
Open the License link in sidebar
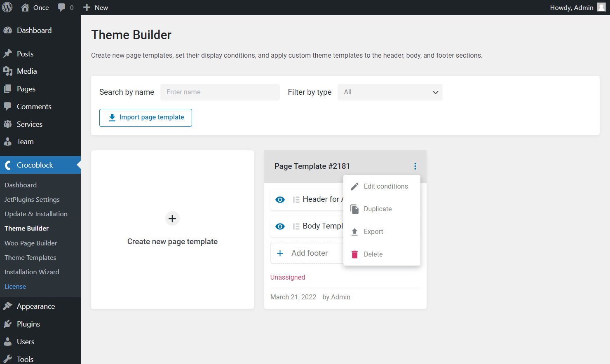point(15,286)
